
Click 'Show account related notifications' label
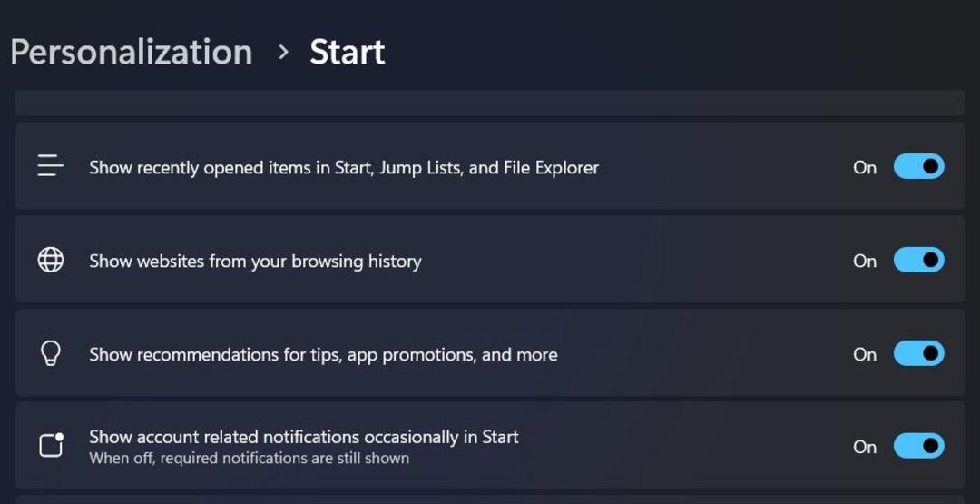click(x=304, y=437)
